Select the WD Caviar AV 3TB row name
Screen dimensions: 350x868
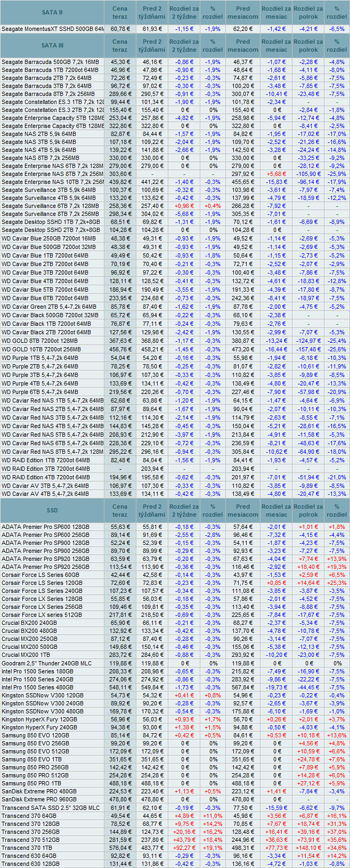pos(44,486)
